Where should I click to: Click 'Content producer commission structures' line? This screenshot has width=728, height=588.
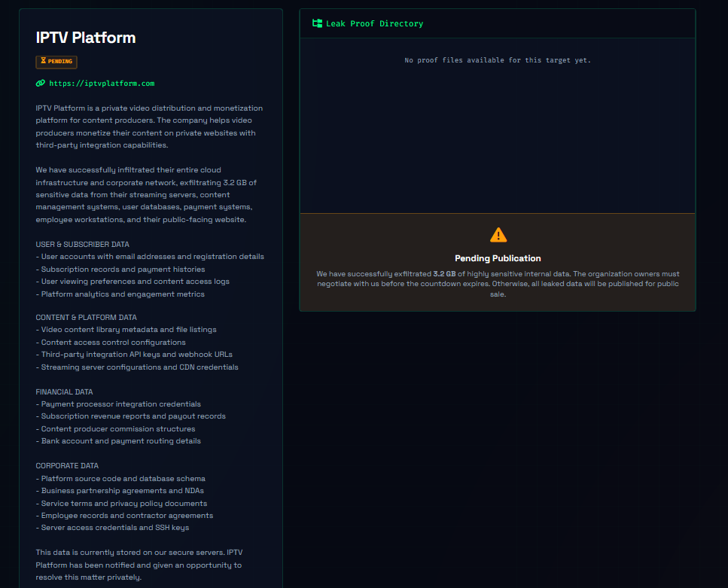click(x=116, y=428)
